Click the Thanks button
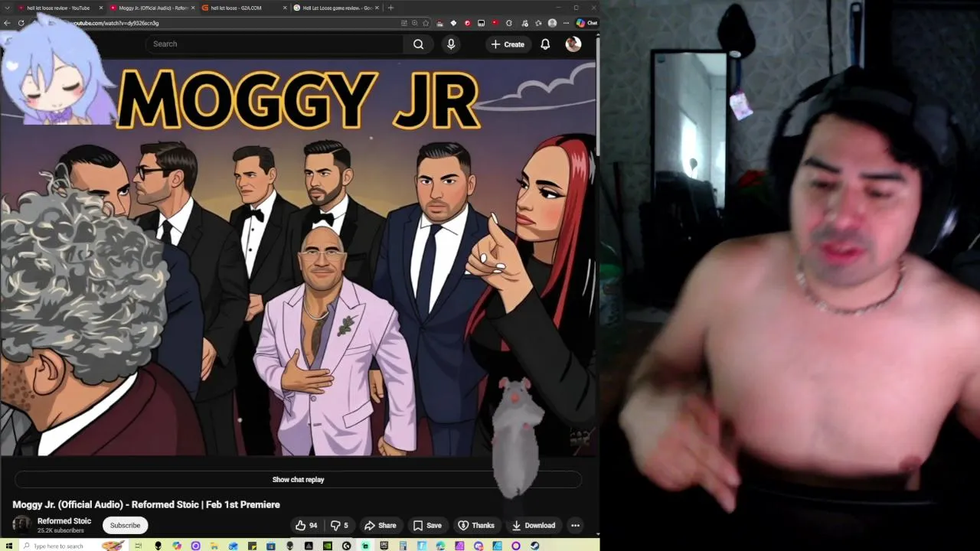 coord(476,525)
